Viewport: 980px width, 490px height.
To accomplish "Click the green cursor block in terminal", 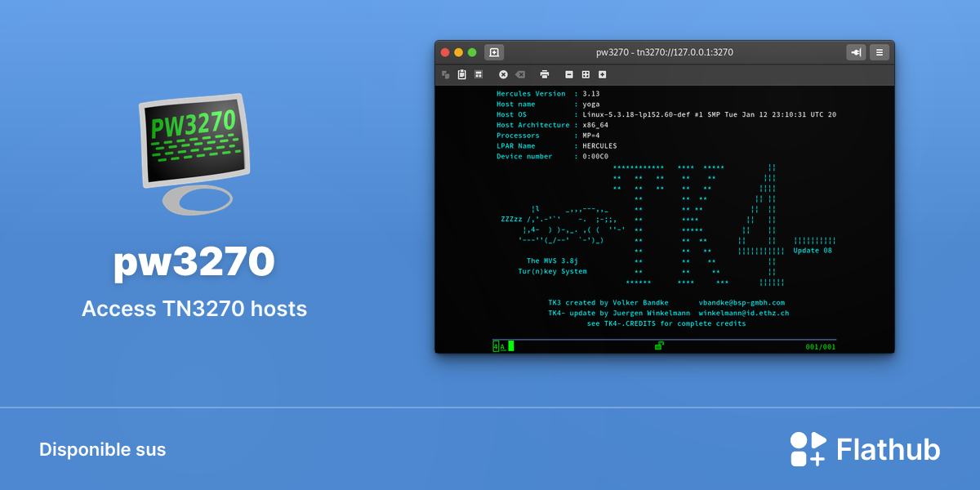I will (x=511, y=345).
